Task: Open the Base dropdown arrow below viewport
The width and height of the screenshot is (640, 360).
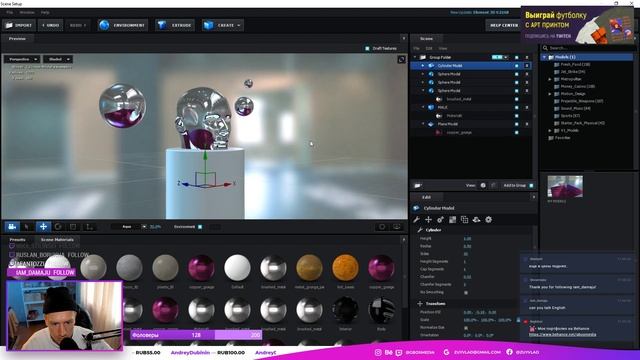Action: [x=144, y=227]
